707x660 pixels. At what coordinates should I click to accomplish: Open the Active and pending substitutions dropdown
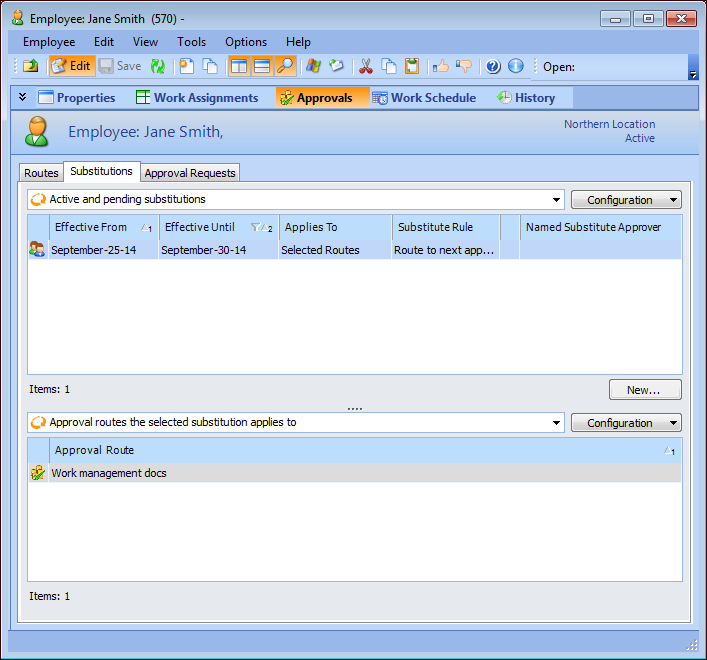tap(556, 200)
